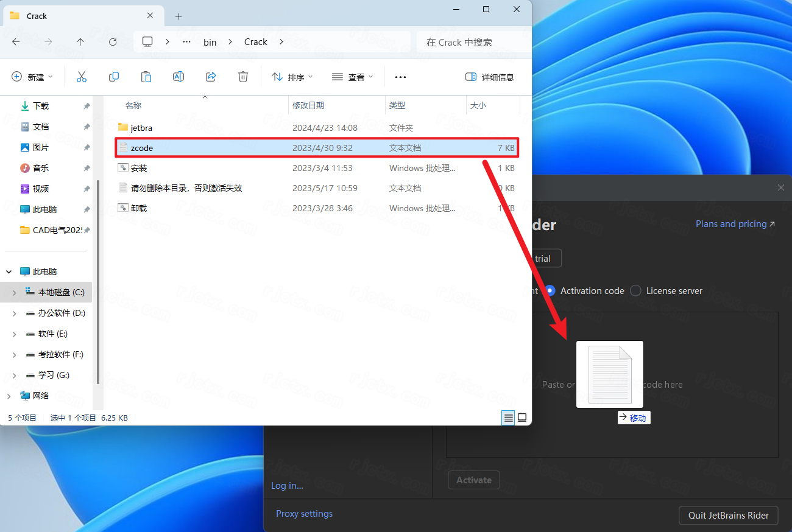Expand 办公软件 (D:) tree node
Image resolution: width=792 pixels, height=532 pixels.
pyautogui.click(x=14, y=313)
